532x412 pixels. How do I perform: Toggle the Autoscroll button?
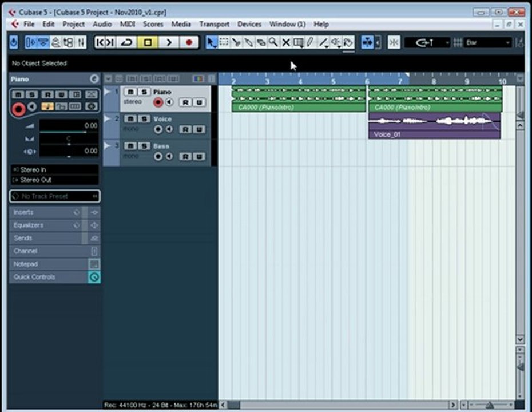[x=367, y=42]
